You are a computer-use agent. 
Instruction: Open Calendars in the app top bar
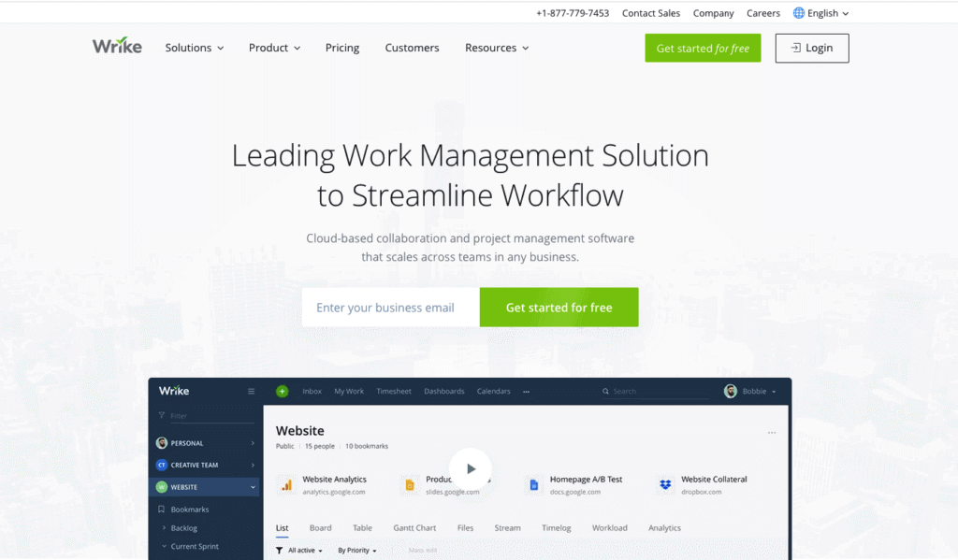click(494, 392)
